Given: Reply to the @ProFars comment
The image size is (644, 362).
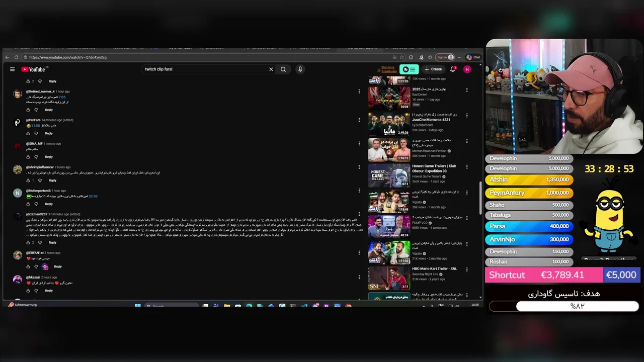Looking at the screenshot, I should 49,133.
